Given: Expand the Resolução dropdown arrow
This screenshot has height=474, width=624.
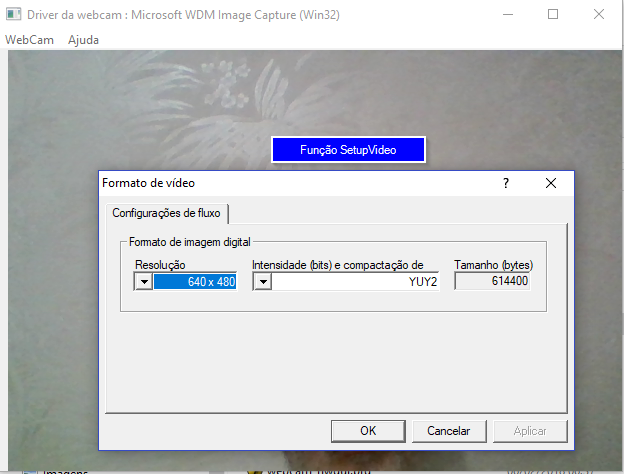Looking at the screenshot, I should click(144, 282).
